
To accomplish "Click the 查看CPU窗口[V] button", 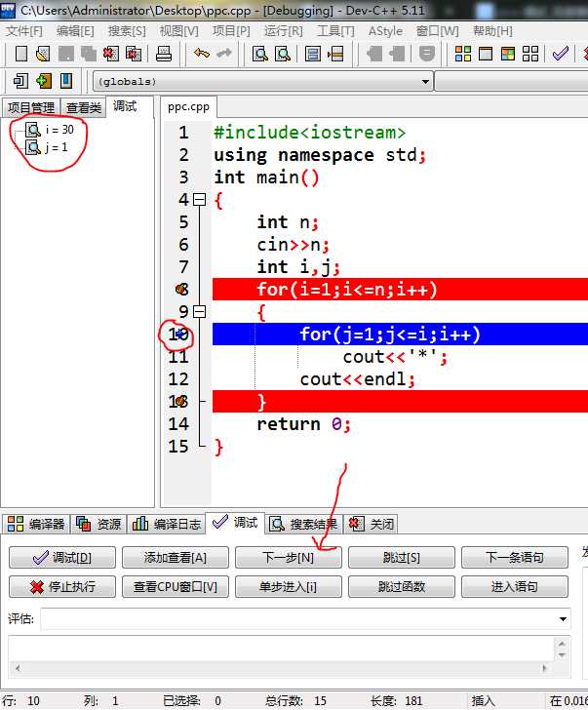I will [176, 587].
